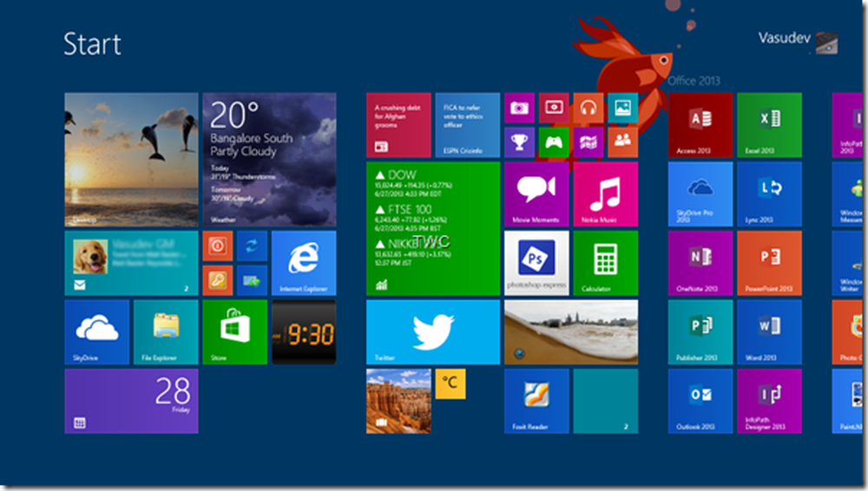The width and height of the screenshot is (868, 491).
Task: Open the Windows Store tile
Action: tap(234, 332)
